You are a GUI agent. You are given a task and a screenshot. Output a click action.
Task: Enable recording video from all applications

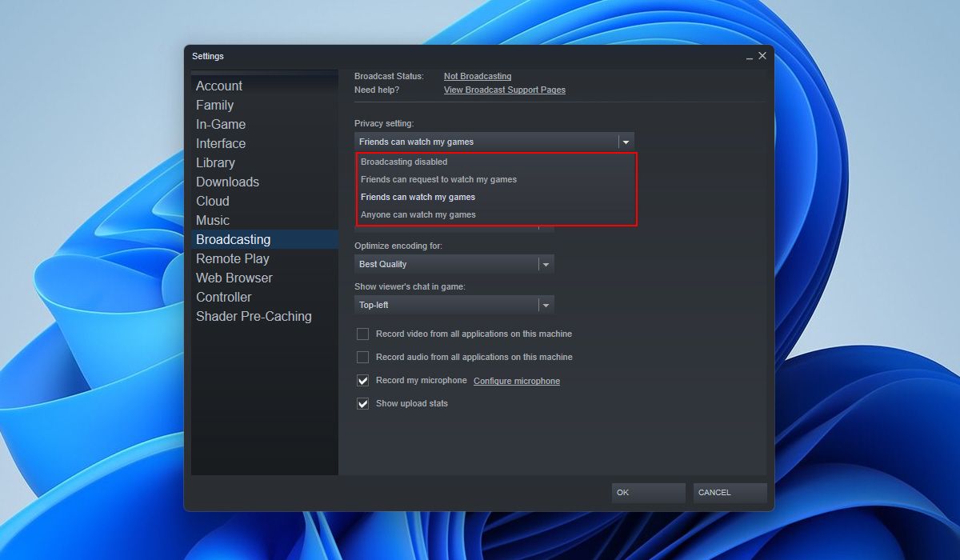(362, 334)
